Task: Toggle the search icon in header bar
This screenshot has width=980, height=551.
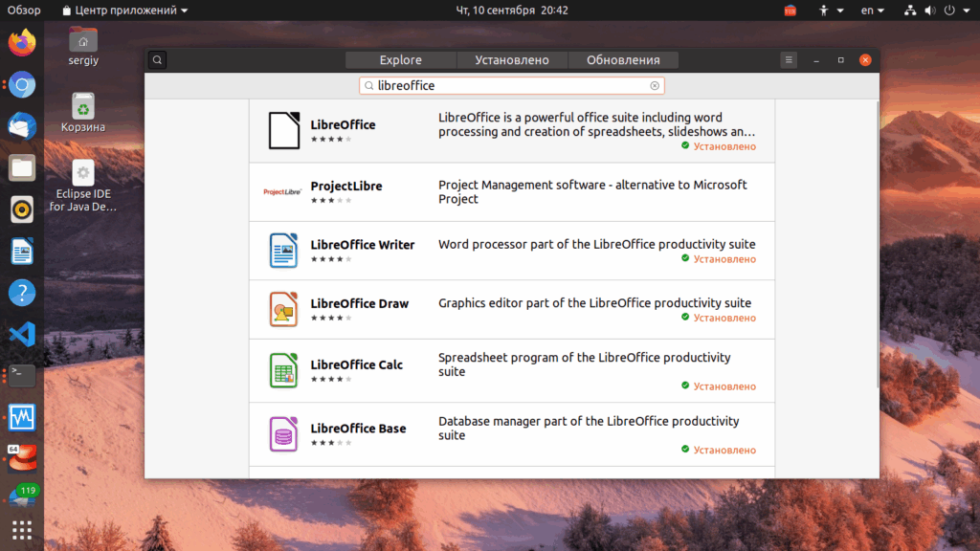Action: [157, 60]
